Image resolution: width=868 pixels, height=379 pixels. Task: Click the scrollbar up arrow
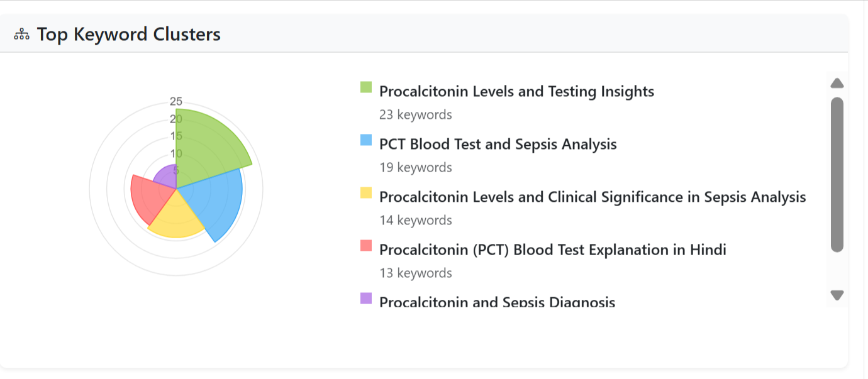click(837, 82)
